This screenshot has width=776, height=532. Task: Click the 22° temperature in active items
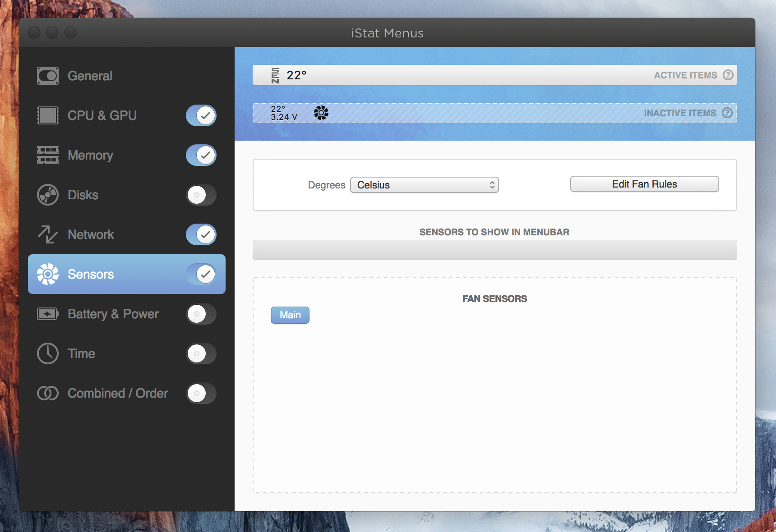[296, 75]
